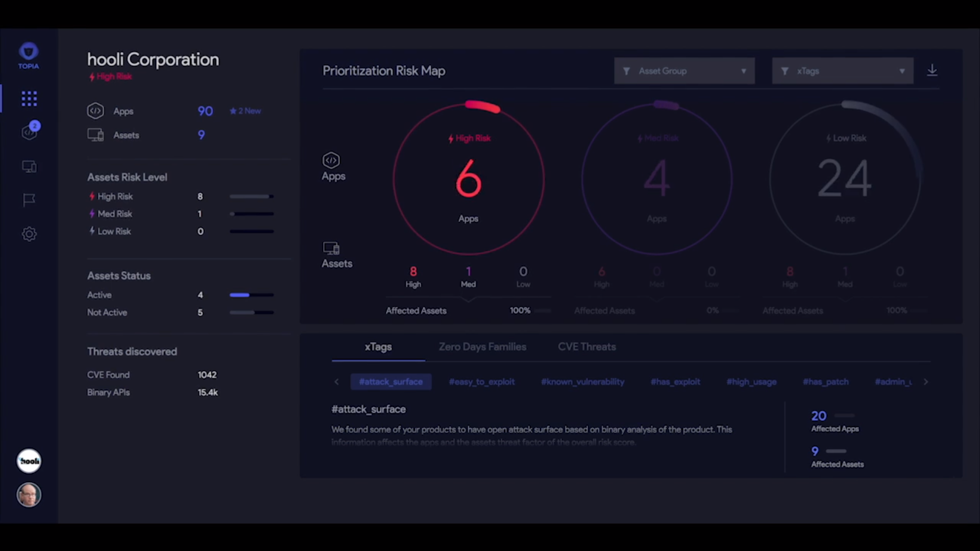
Task: Select the #has_exploit tag
Action: coord(675,382)
